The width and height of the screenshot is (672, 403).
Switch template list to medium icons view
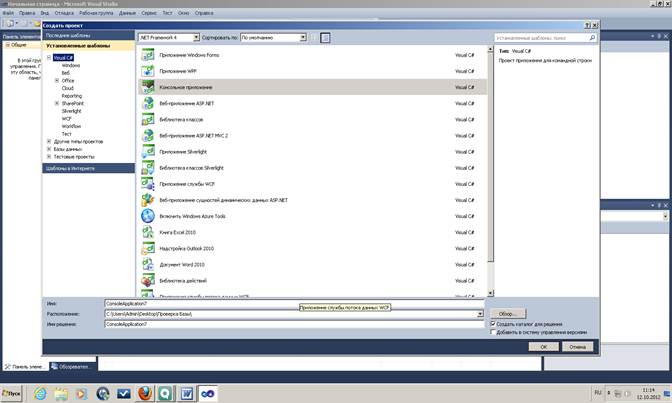[x=325, y=38]
